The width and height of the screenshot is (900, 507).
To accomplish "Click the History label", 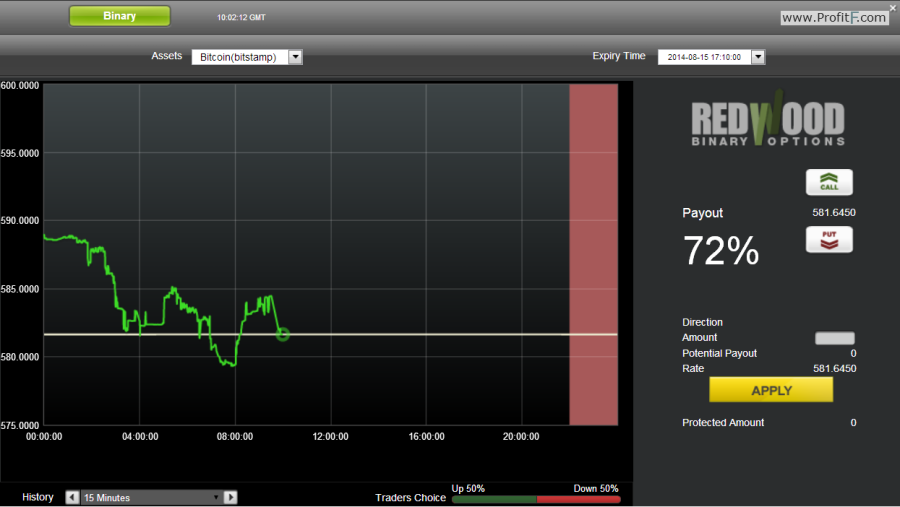I will (x=37, y=497).
